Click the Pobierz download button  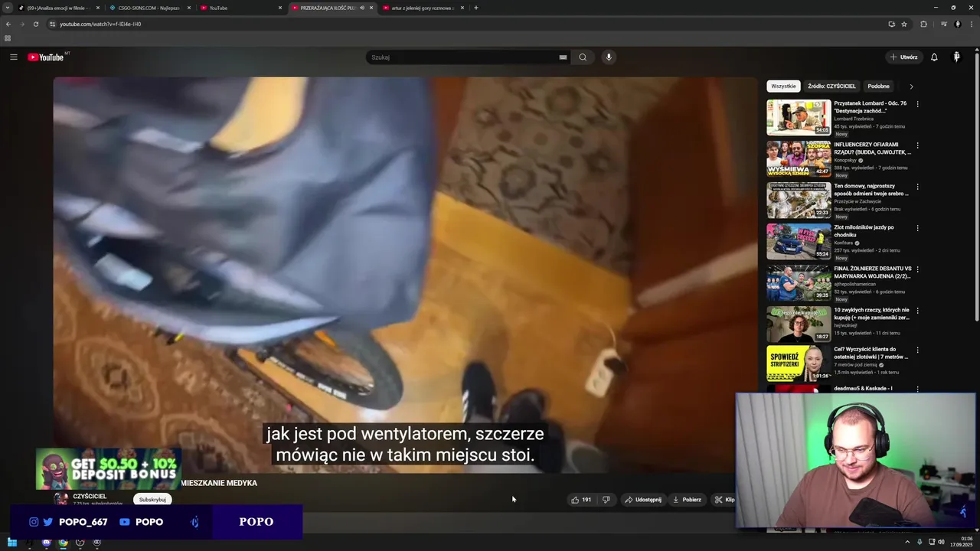pyautogui.click(x=687, y=500)
